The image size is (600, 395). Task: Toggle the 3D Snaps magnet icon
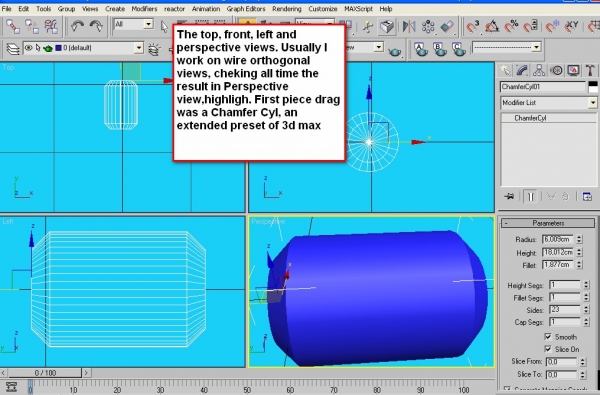click(473, 27)
